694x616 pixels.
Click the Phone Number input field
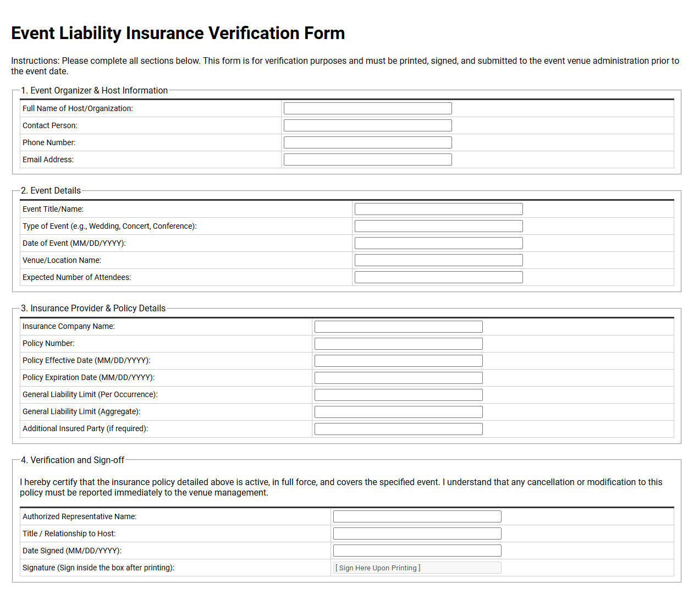pyautogui.click(x=368, y=142)
